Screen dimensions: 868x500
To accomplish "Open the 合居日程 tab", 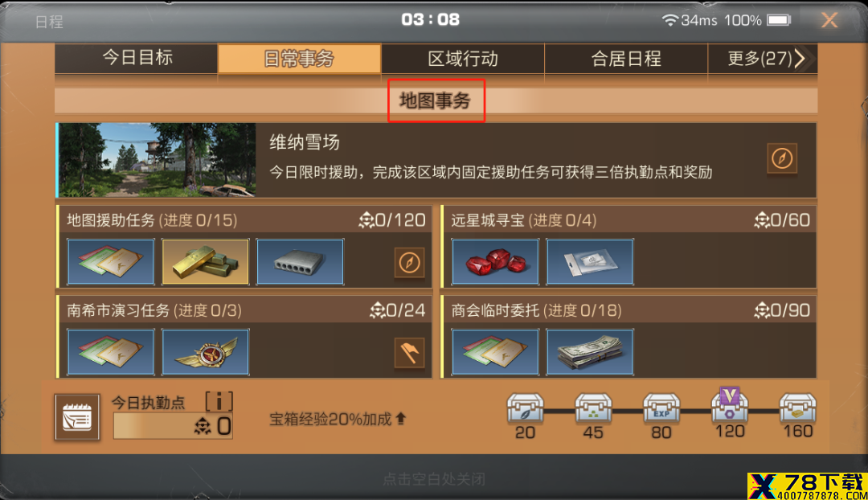I will (626, 58).
